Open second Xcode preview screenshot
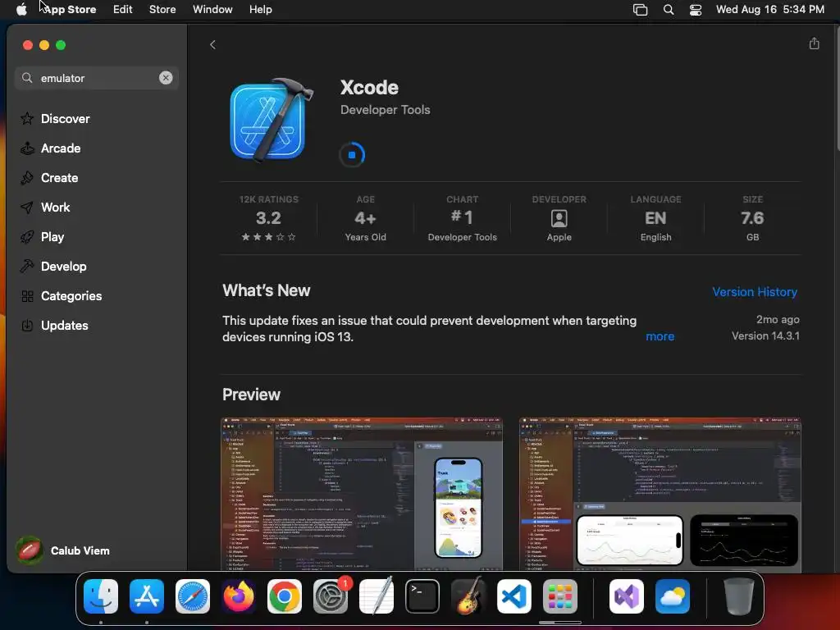 [660, 494]
